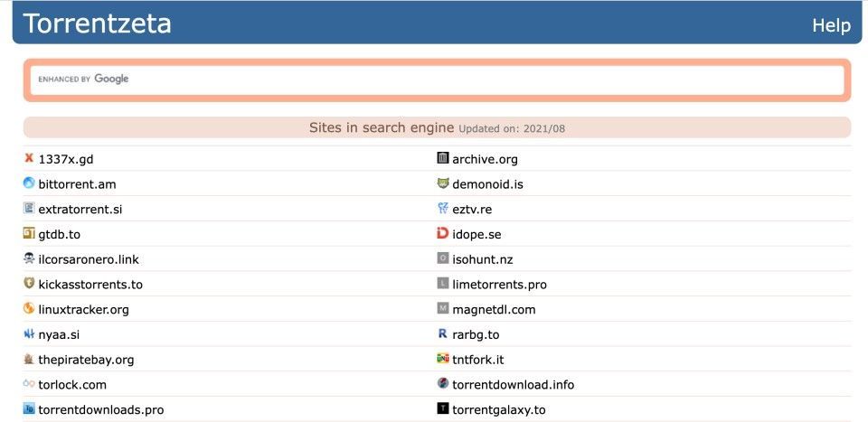Open the tntfork.it site link

click(x=477, y=360)
